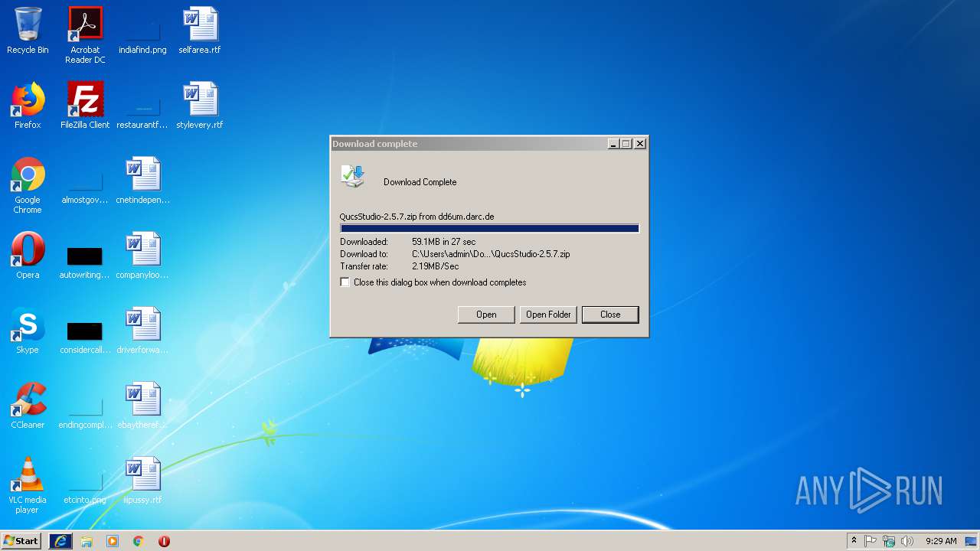Launch CCleaner desktop shortcut
The height and width of the screenshot is (551, 980).
(28, 406)
